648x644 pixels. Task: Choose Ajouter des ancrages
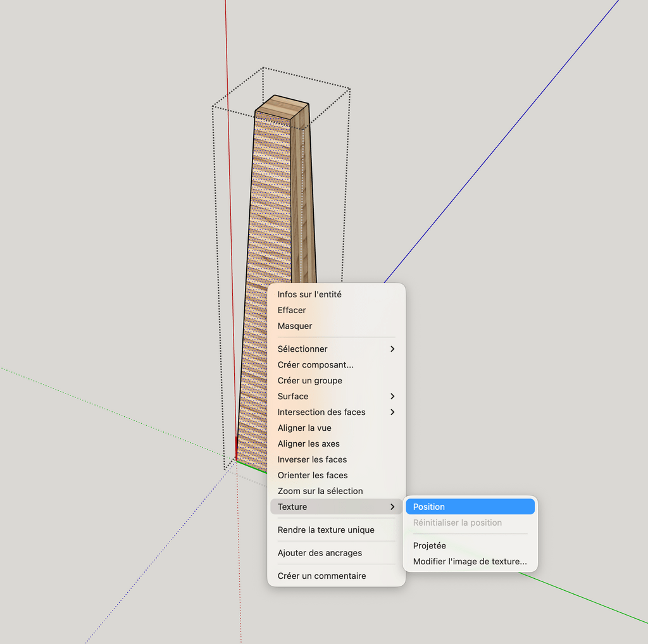(320, 553)
